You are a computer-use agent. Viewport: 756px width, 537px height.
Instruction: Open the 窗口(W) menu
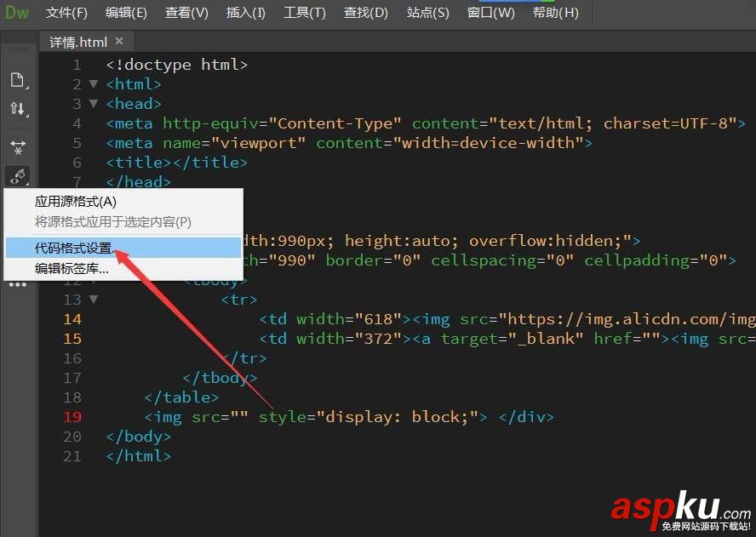point(491,13)
